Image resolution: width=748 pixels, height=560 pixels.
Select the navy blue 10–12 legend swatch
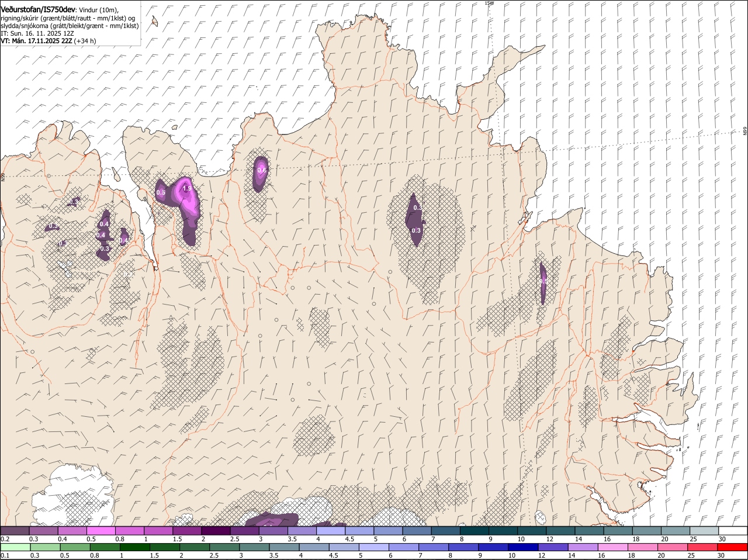tap(524, 548)
